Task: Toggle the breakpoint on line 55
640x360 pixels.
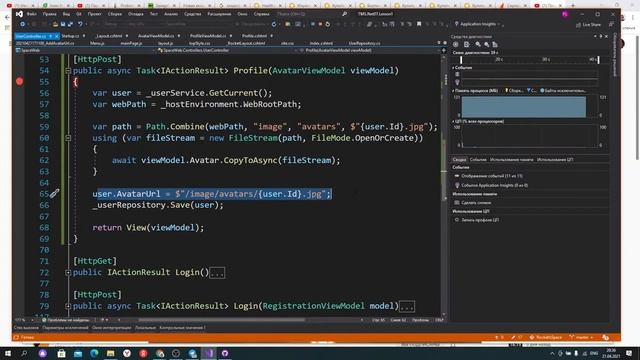Action: tap(19, 81)
